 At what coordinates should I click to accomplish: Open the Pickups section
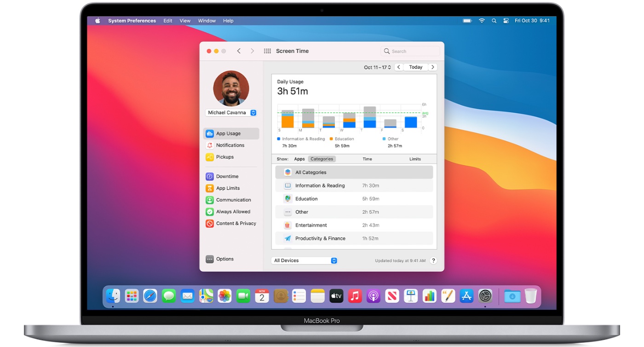224,156
